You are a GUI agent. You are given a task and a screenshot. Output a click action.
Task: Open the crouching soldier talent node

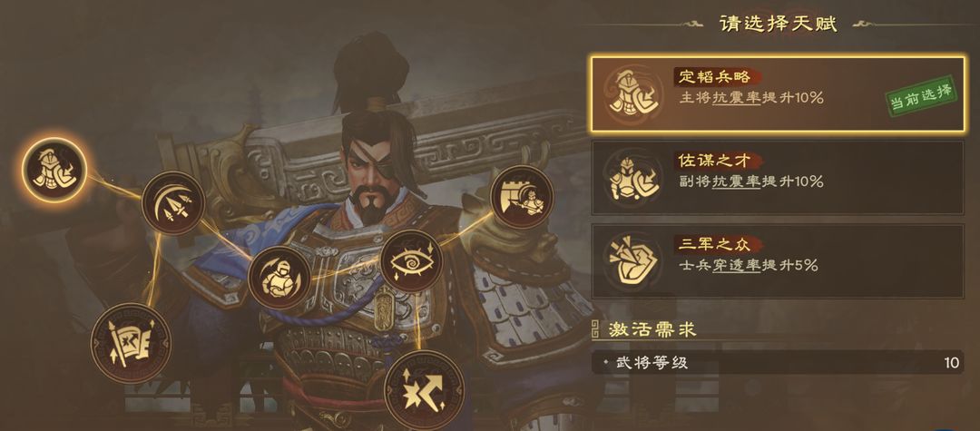(279, 278)
